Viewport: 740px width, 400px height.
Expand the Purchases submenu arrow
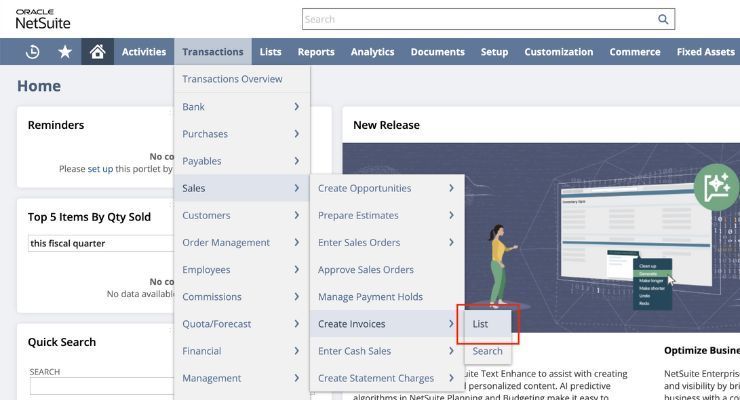pyautogui.click(x=296, y=134)
